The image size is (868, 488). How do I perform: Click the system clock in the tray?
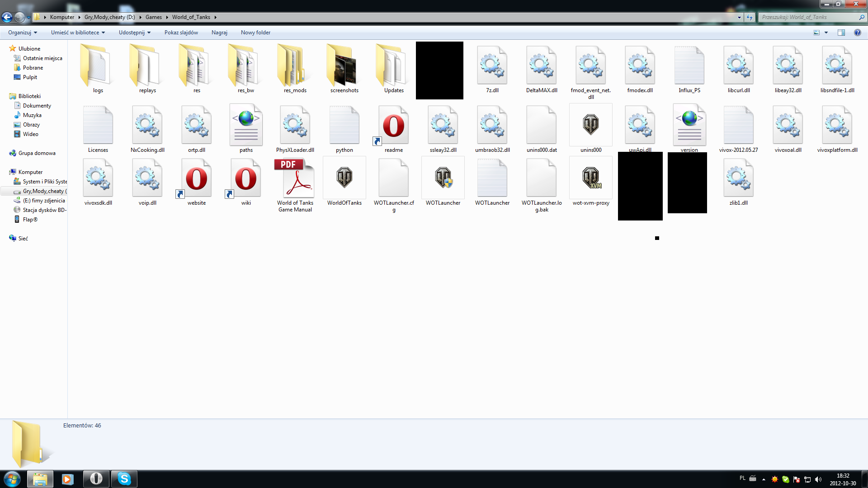[x=843, y=479]
